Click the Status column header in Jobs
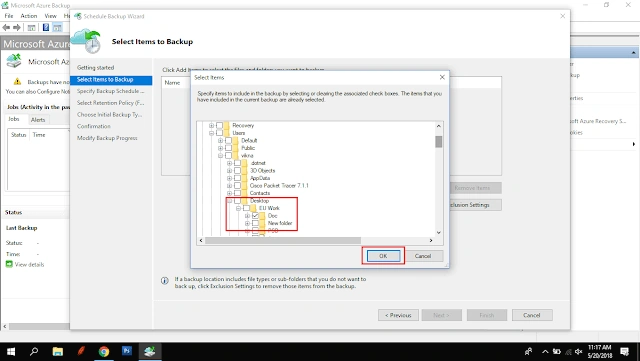Screen dimensions: 640x361 [x=18, y=135]
